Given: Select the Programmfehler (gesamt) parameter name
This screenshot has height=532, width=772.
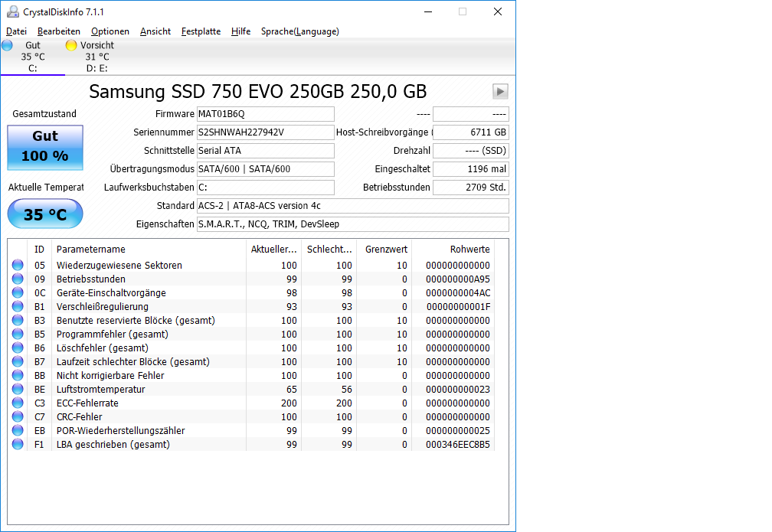Looking at the screenshot, I should [113, 335].
